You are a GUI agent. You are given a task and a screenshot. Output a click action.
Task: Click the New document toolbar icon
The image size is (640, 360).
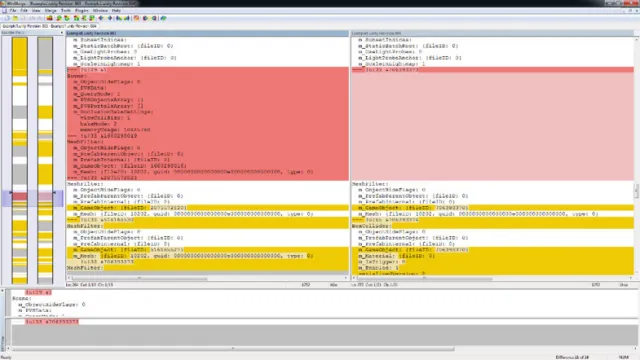pos(7,18)
